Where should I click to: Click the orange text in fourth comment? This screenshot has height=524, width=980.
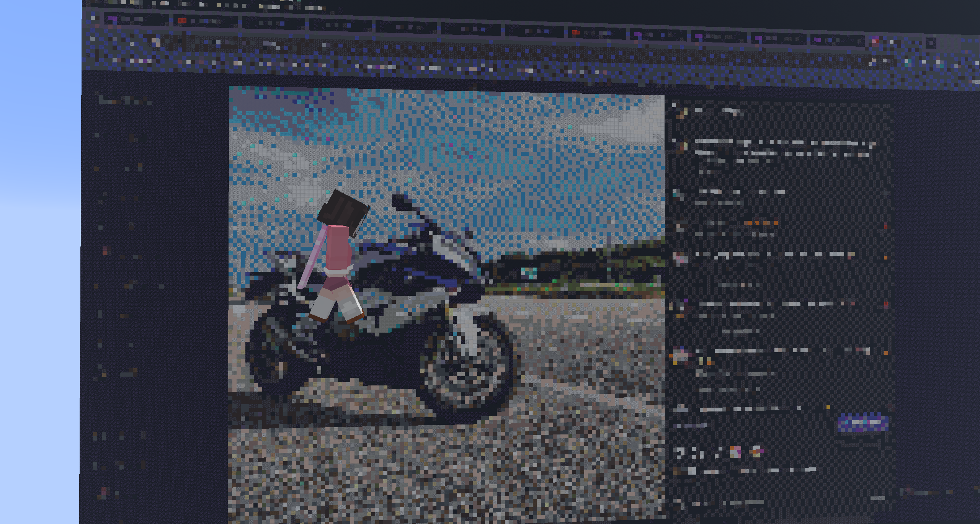tap(761, 223)
